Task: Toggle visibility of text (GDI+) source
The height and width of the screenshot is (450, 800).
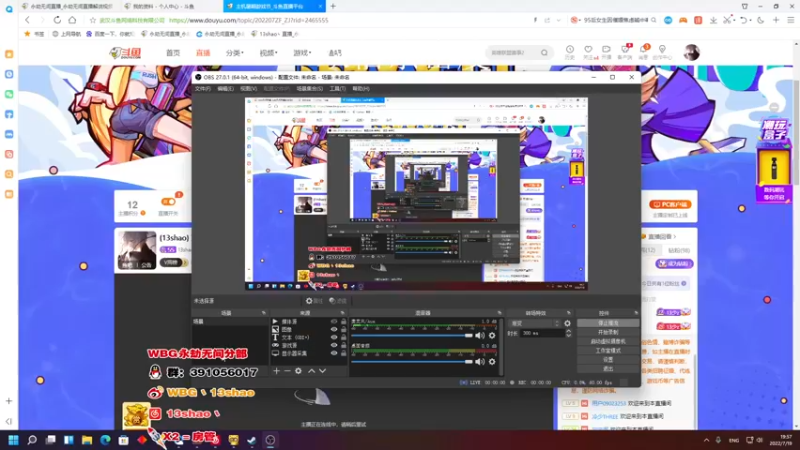Action: (334, 337)
